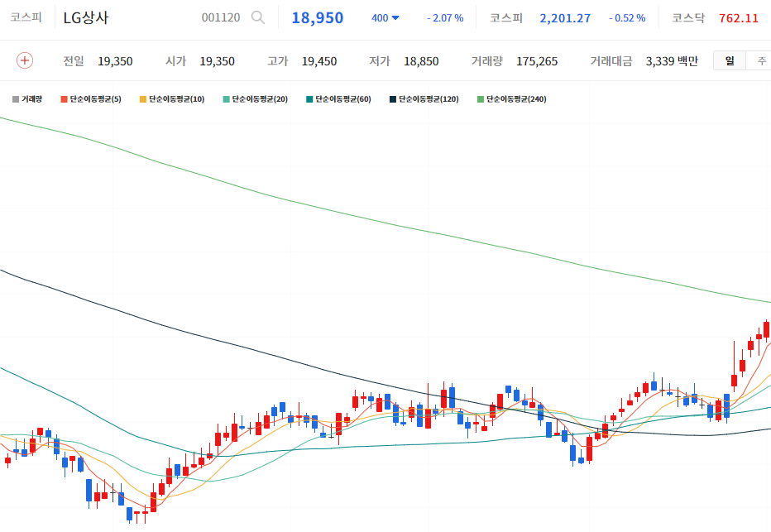Click the 코스피 market label beside LG상사

tap(26, 17)
